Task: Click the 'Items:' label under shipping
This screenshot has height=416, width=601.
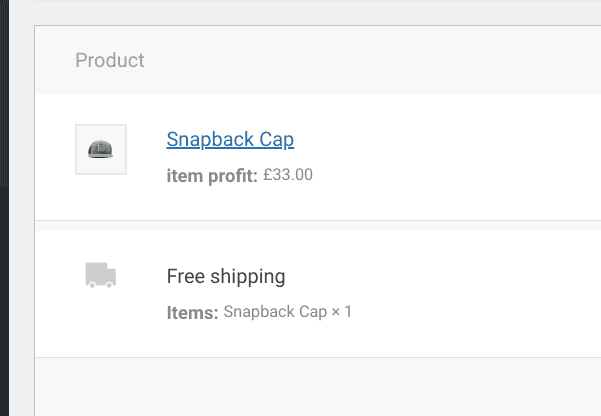Action: pos(192,312)
